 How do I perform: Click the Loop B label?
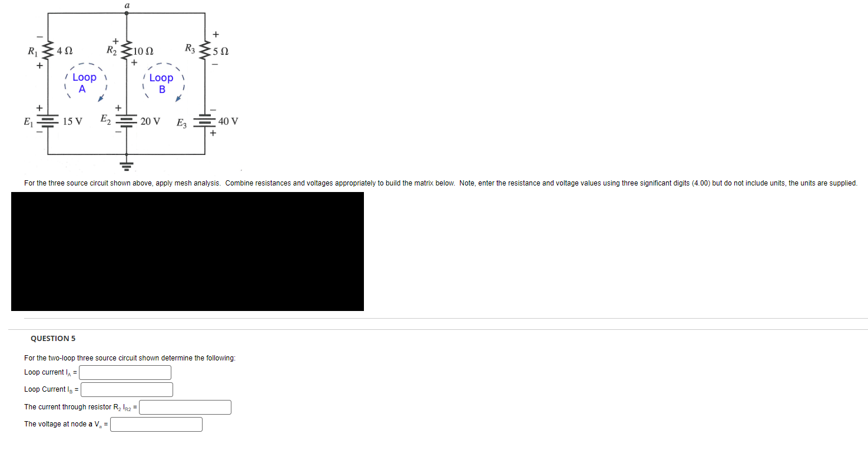tap(161, 84)
